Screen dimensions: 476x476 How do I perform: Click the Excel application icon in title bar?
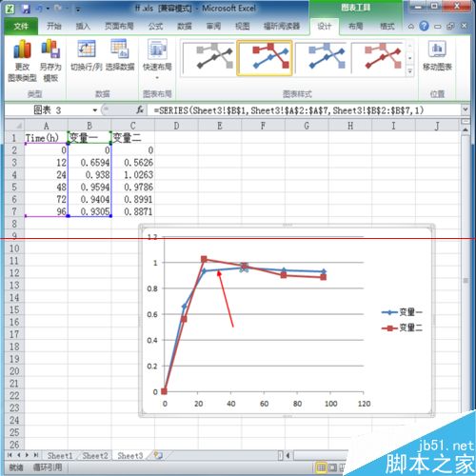click(x=10, y=9)
